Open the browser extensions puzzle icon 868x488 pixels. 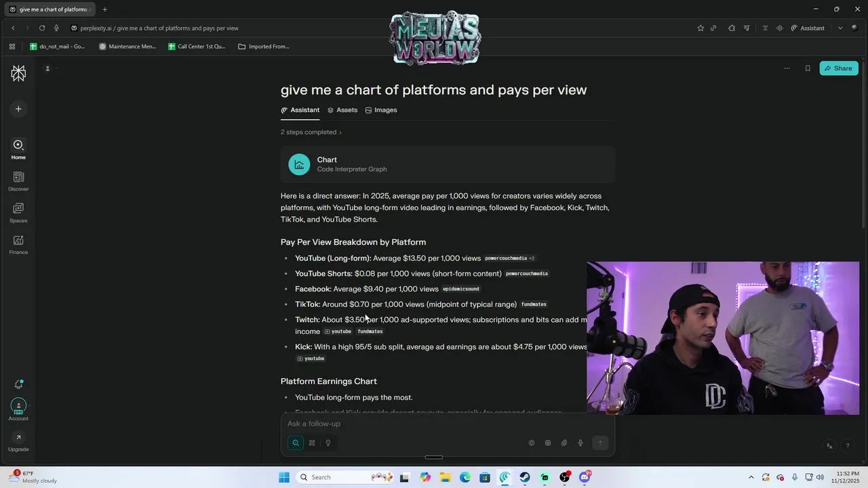[x=732, y=28]
